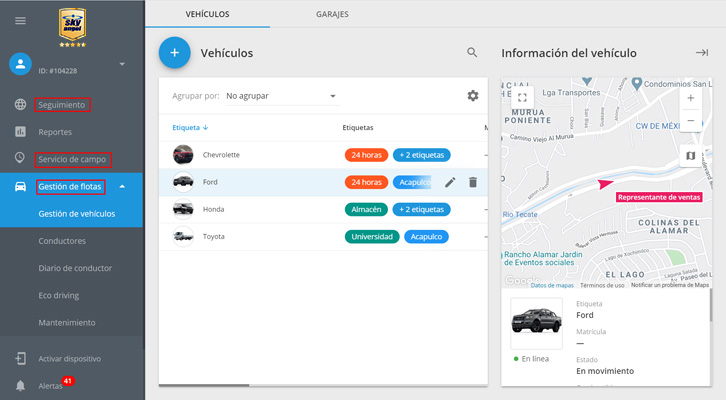This screenshot has height=400, width=726.
Task: Open the vehicle search magnifier
Action: (472, 52)
